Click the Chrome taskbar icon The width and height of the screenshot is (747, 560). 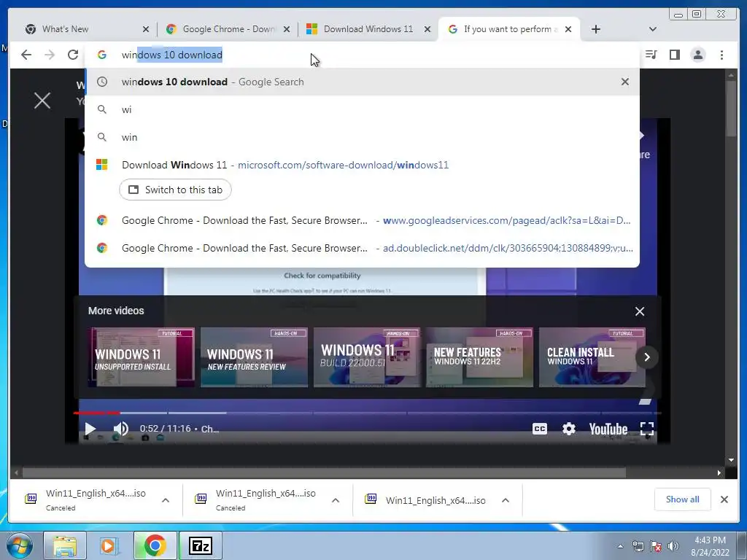[x=155, y=545]
